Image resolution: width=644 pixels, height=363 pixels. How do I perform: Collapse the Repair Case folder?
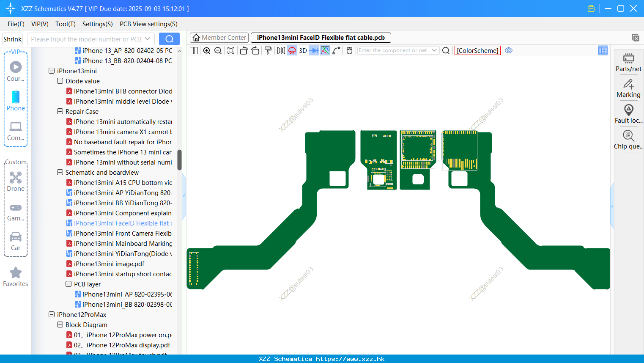click(60, 112)
